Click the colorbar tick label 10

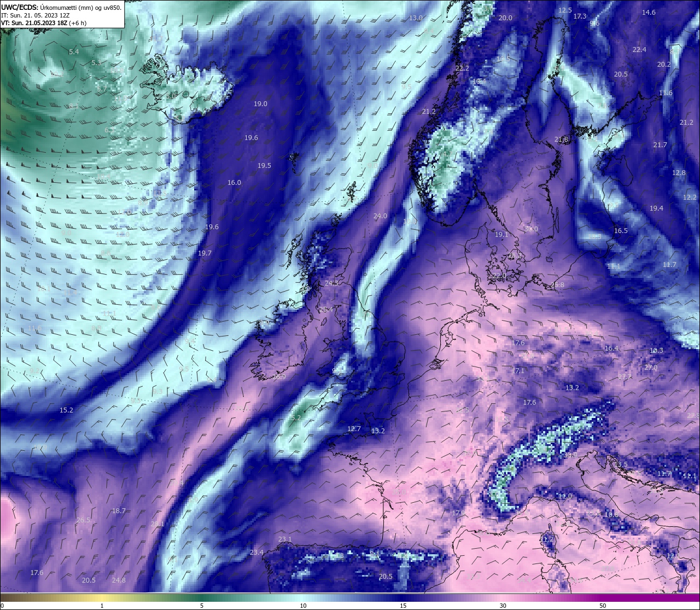pyautogui.click(x=302, y=606)
